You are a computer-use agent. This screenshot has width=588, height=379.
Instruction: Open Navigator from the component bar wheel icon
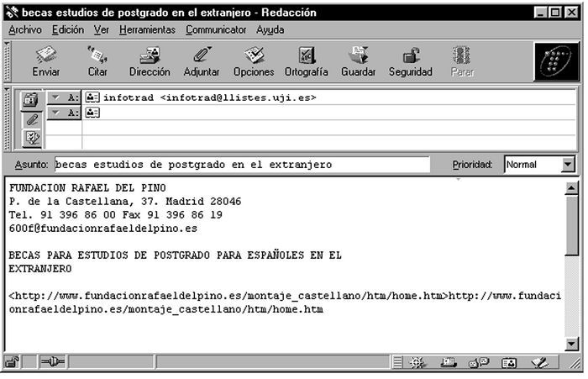tap(417, 363)
